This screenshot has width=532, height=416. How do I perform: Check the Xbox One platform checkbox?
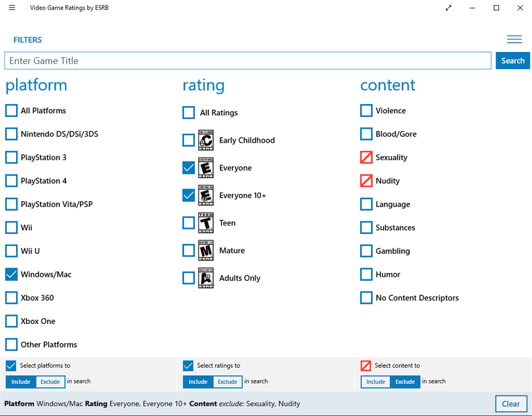tap(11, 321)
